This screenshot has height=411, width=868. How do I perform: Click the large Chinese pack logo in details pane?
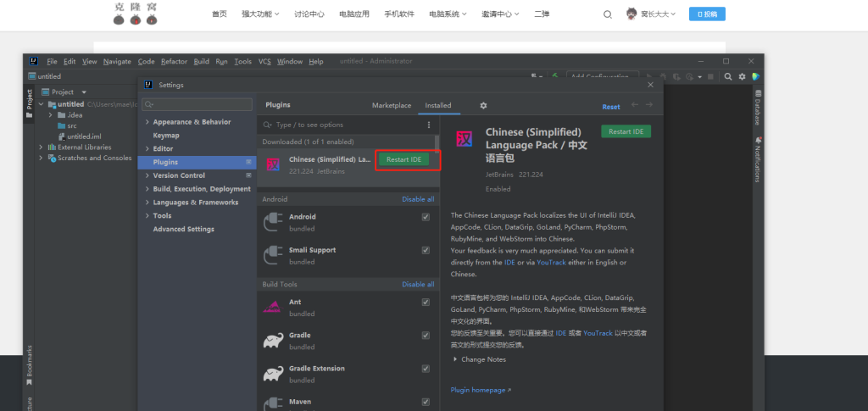tap(465, 139)
